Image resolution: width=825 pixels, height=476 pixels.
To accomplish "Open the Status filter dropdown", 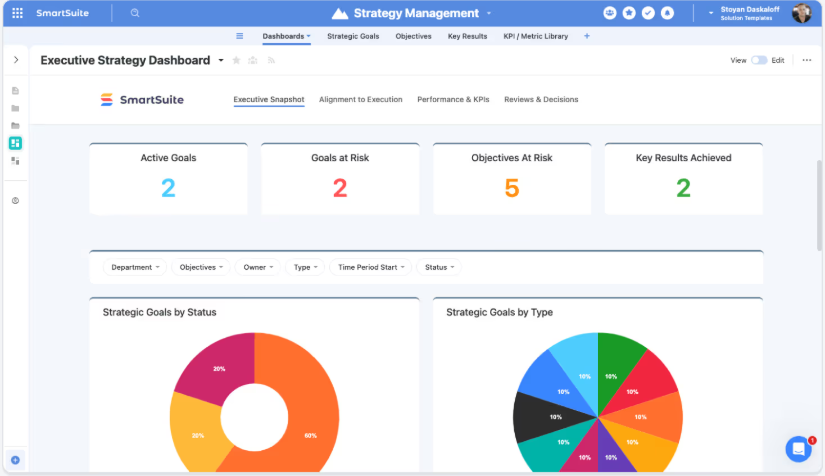I will coord(439,267).
